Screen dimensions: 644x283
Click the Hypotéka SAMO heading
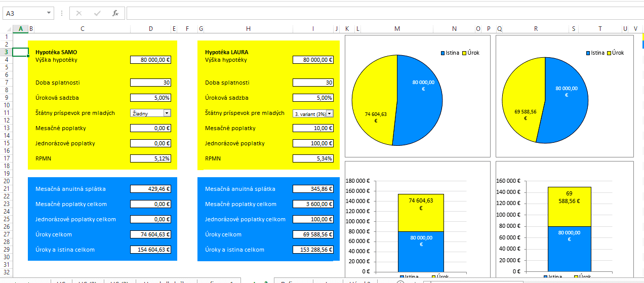(56, 52)
